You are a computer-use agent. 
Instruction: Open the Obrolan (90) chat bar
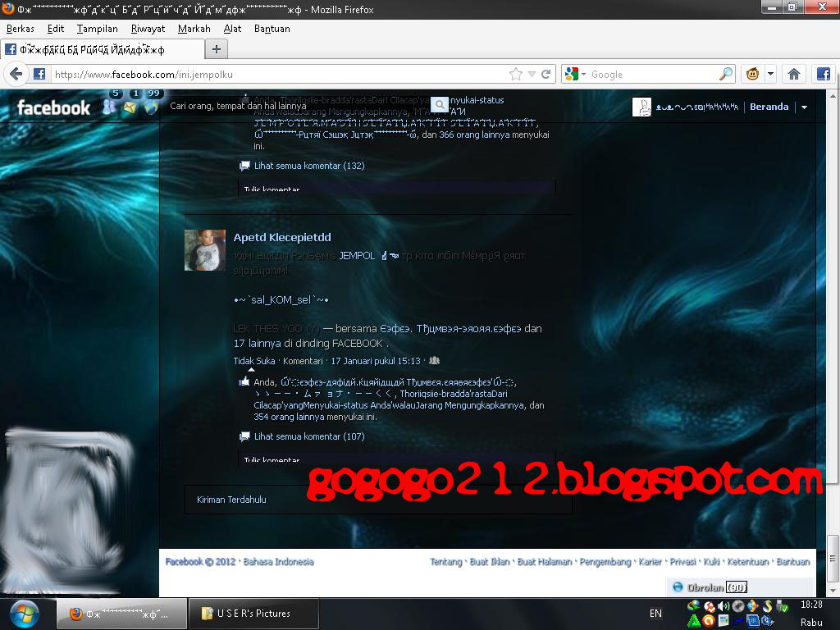[x=741, y=587]
